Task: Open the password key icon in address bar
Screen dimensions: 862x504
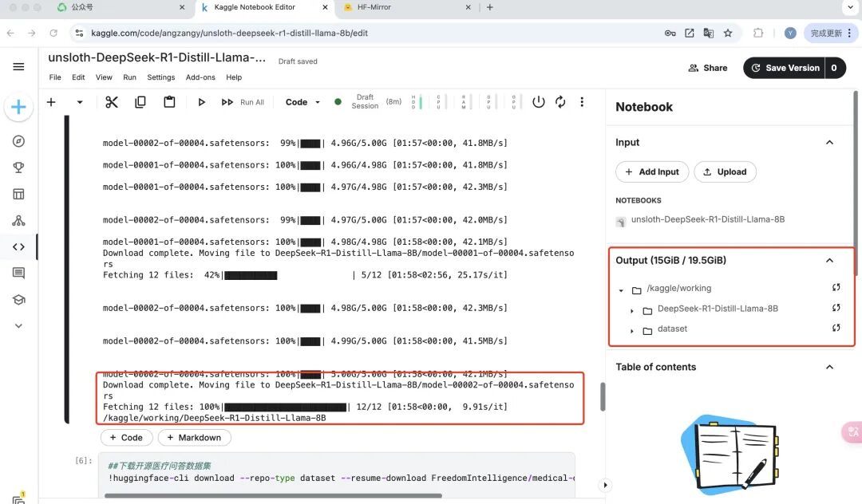Action: [x=670, y=33]
